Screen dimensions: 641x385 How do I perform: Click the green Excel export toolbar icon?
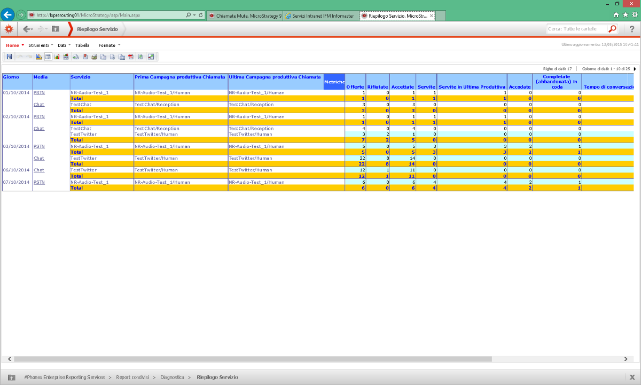[140, 57]
